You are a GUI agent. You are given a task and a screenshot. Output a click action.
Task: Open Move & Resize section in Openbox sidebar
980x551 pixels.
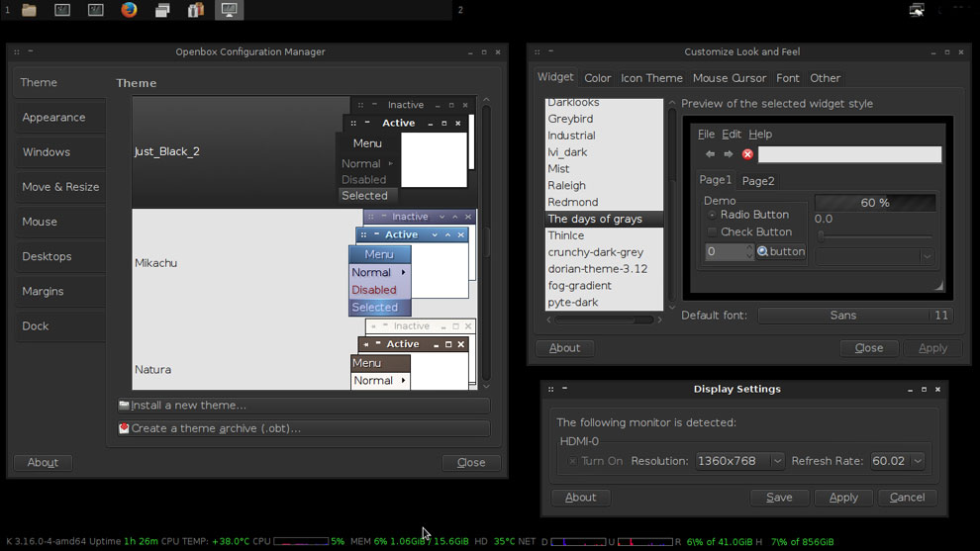coord(59,187)
